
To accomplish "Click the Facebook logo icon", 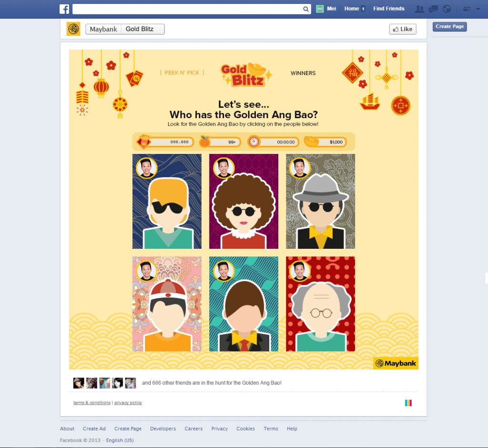I will point(64,9).
